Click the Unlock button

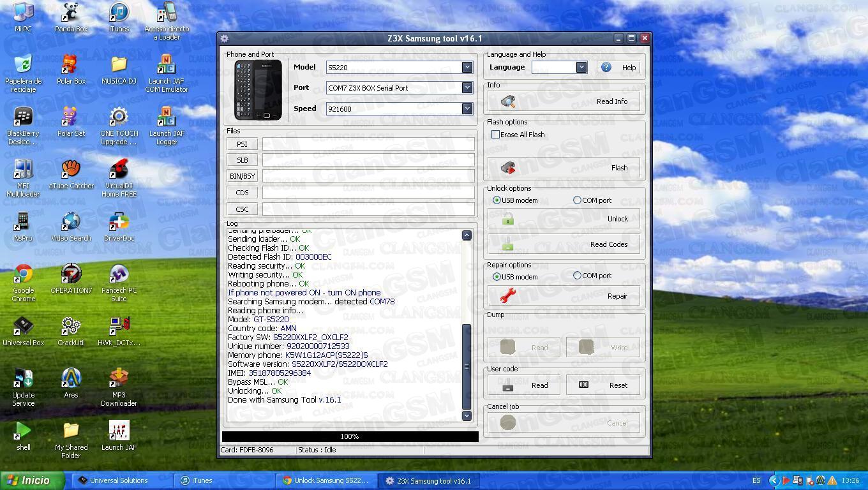(x=564, y=219)
